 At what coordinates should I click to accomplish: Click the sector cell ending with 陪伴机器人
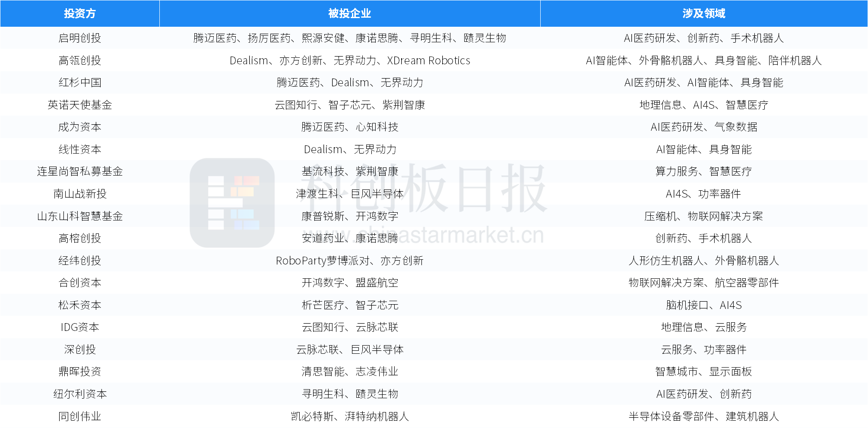tap(704, 60)
